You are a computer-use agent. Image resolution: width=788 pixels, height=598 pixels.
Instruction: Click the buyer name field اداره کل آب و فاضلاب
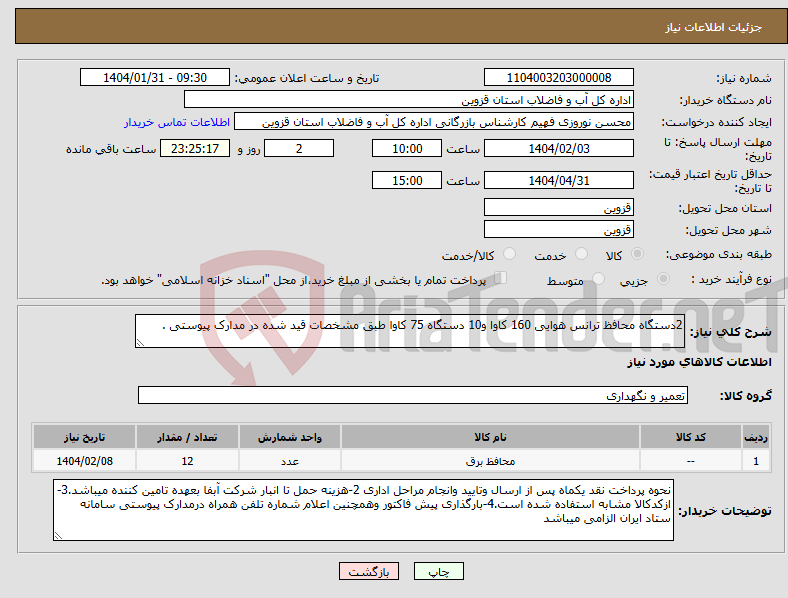pyautogui.click(x=409, y=99)
